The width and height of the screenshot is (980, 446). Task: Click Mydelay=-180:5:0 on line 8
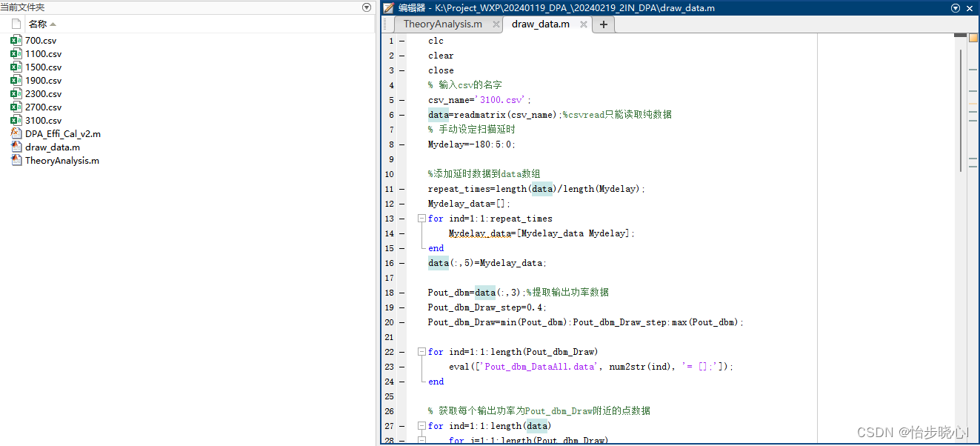[472, 144]
